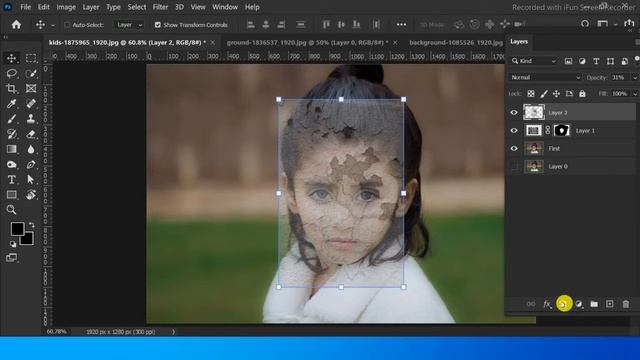
Task: Toggle lock all padlock icon
Action: [x=582, y=94]
